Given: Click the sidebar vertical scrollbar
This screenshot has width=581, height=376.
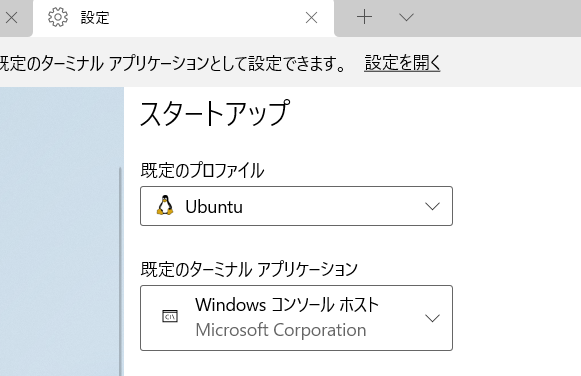Looking at the screenshot, I should tap(120, 271).
